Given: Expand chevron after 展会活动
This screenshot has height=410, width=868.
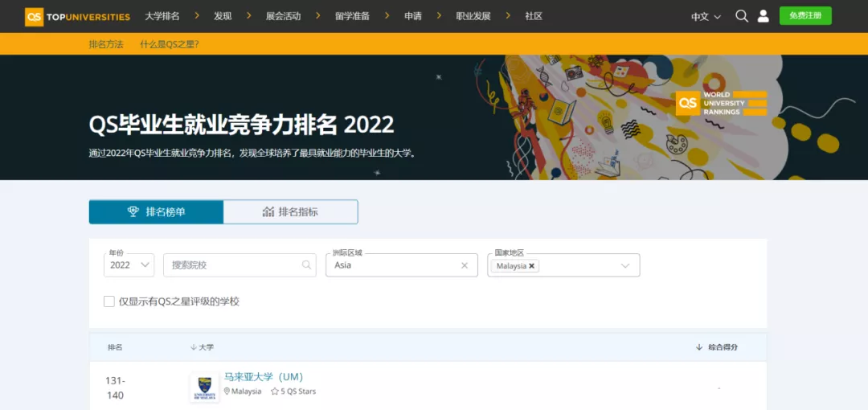Looking at the screenshot, I should coord(317,16).
